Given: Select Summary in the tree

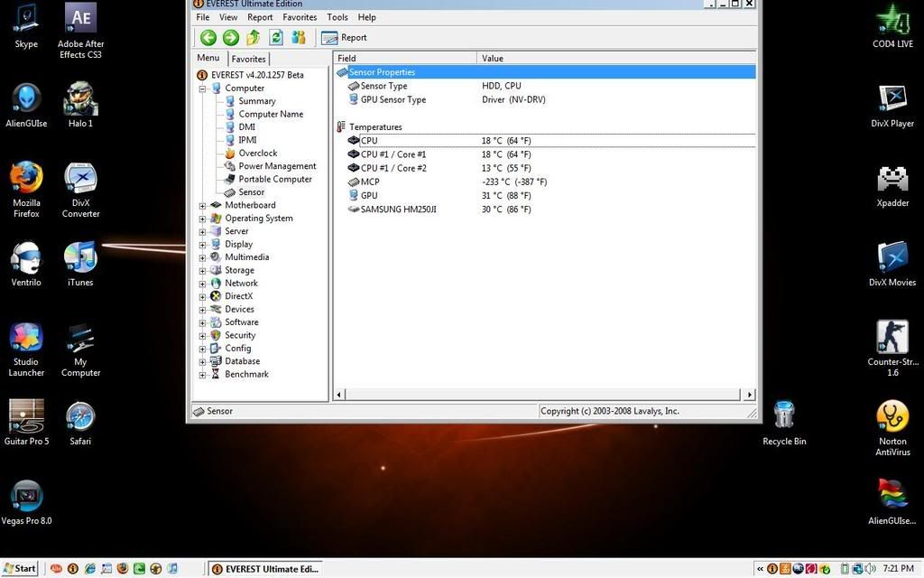Looking at the screenshot, I should 257,101.
